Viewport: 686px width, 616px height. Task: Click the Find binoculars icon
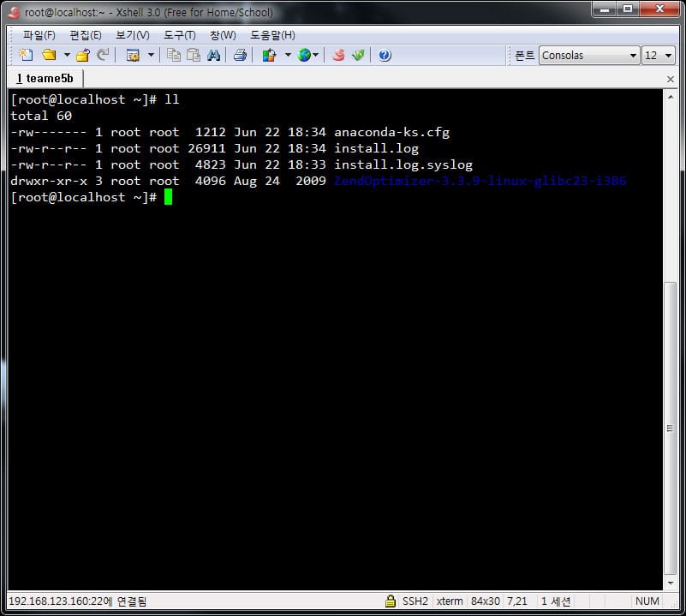click(214, 55)
